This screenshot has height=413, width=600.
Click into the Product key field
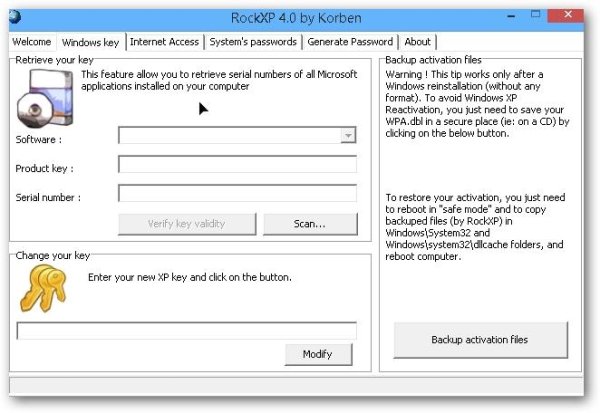point(238,164)
